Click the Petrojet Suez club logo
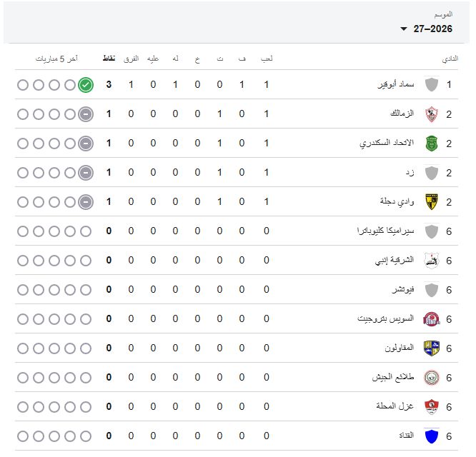The height and width of the screenshot is (457, 476). (432, 319)
